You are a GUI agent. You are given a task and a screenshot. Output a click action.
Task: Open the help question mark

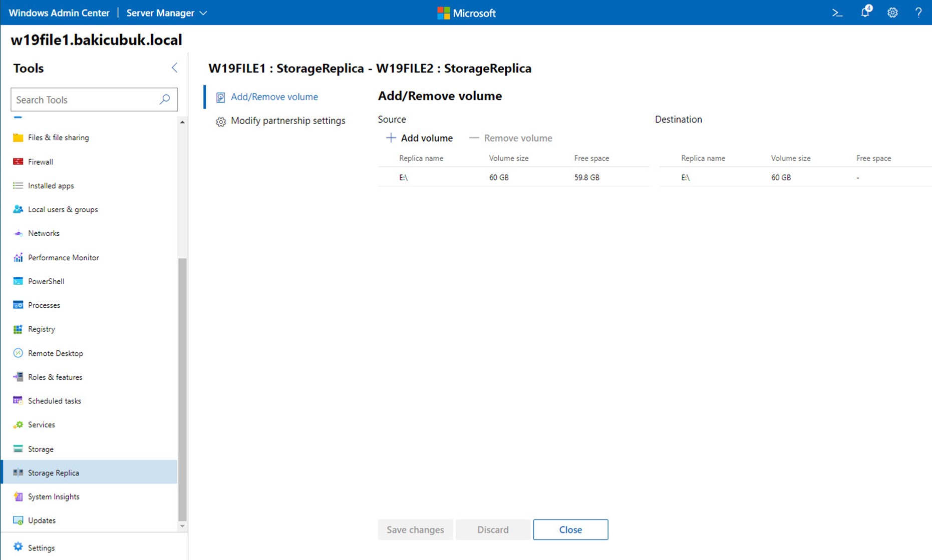point(918,13)
